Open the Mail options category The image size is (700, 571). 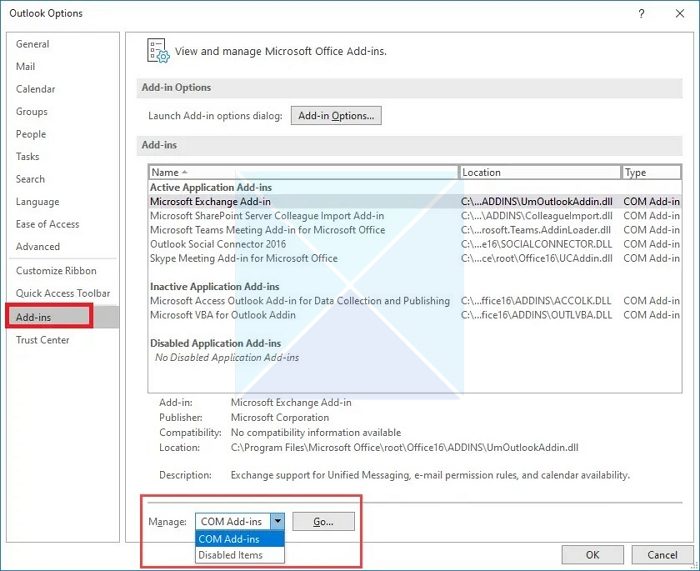tap(25, 67)
